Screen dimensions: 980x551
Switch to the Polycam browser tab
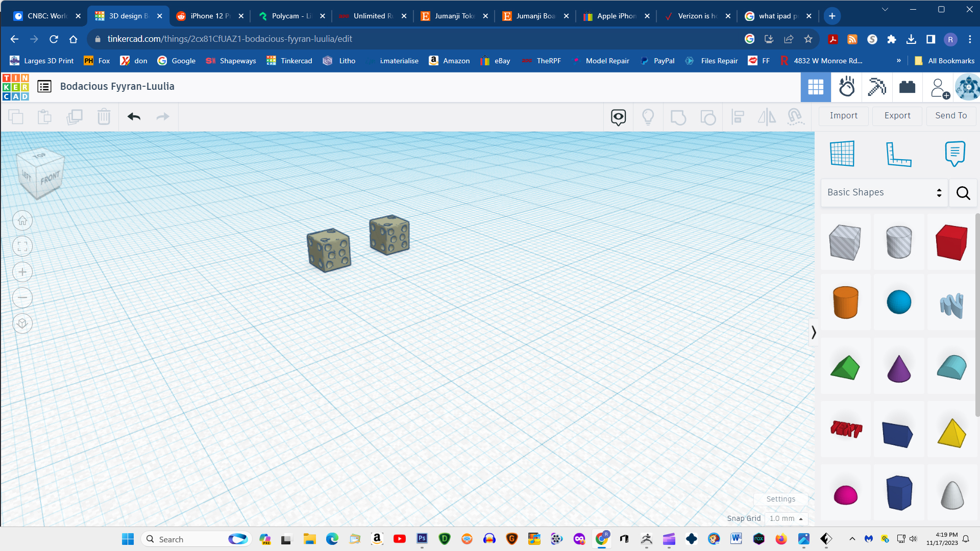[x=292, y=16]
